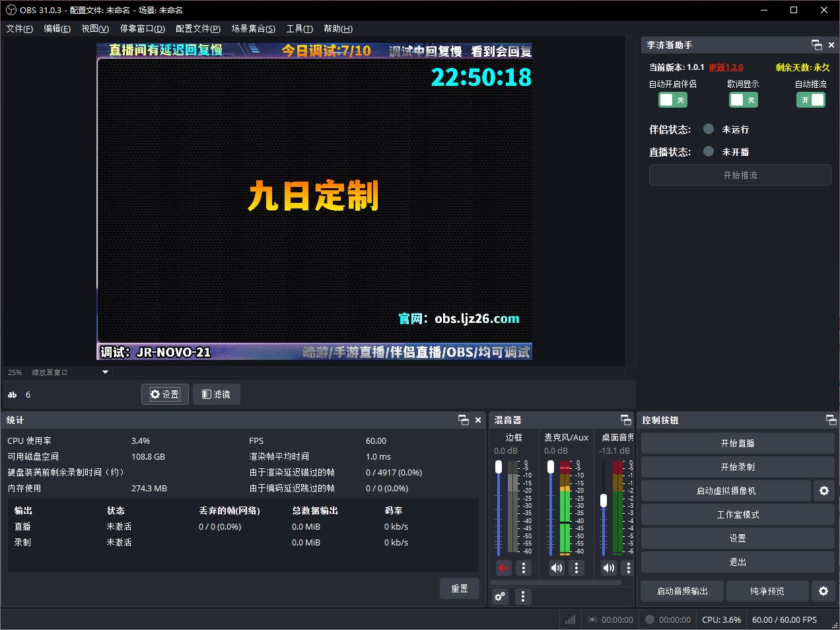Close the 统计 panel

pyautogui.click(x=478, y=420)
